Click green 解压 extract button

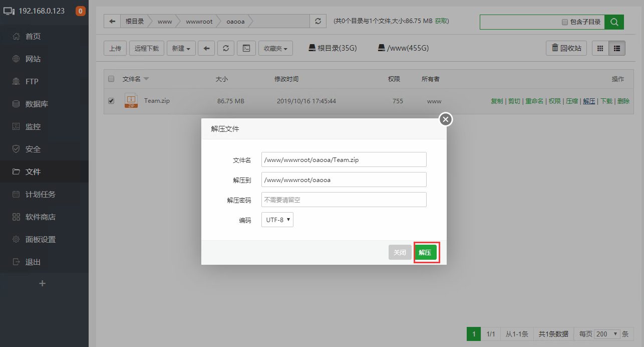425,253
